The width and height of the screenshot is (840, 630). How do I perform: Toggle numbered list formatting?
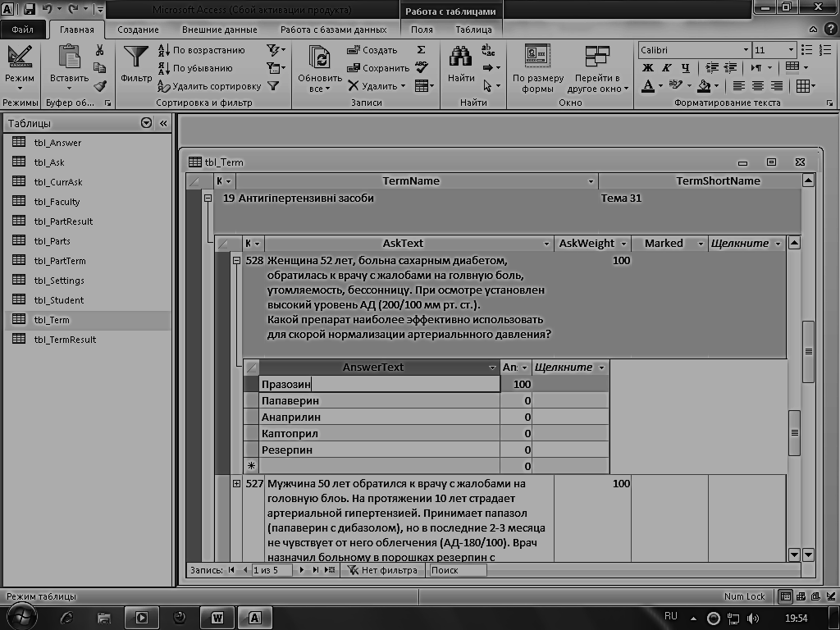pyautogui.click(x=825, y=50)
